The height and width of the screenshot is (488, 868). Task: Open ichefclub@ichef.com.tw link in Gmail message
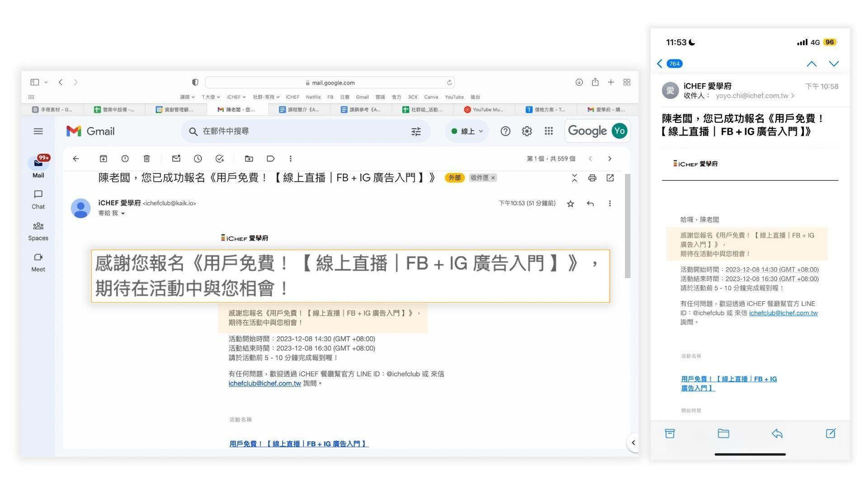[x=264, y=384]
